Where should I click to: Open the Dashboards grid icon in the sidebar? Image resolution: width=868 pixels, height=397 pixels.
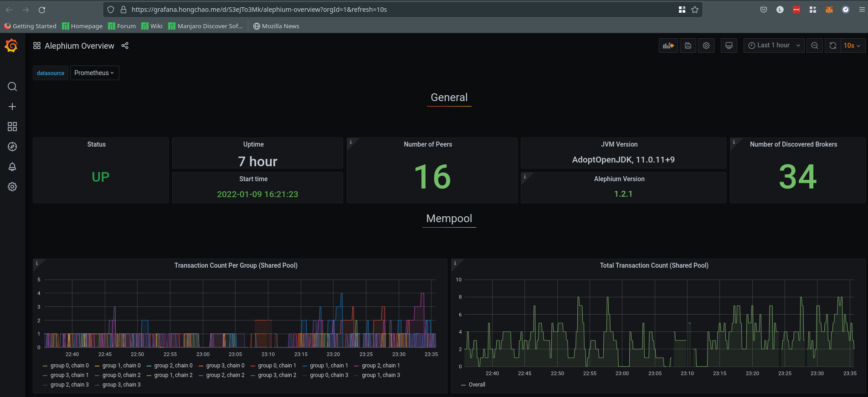pos(12,127)
